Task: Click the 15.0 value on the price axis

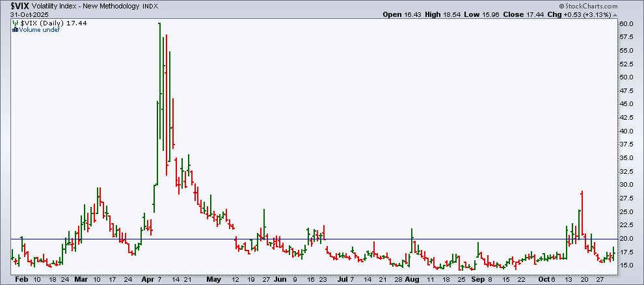Action: [626, 265]
